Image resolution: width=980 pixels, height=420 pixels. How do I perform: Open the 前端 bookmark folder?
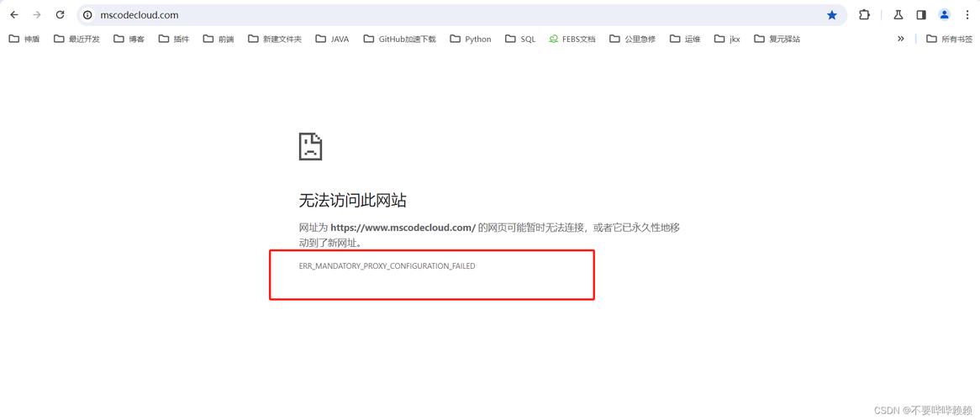pos(219,39)
